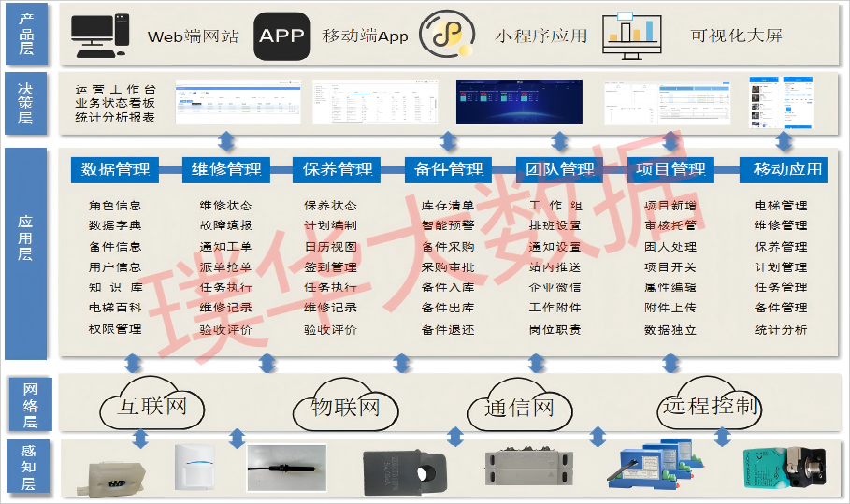This screenshot has width=850, height=504.
Task: Click the monitor bar chart icon
Action: [x=632, y=36]
